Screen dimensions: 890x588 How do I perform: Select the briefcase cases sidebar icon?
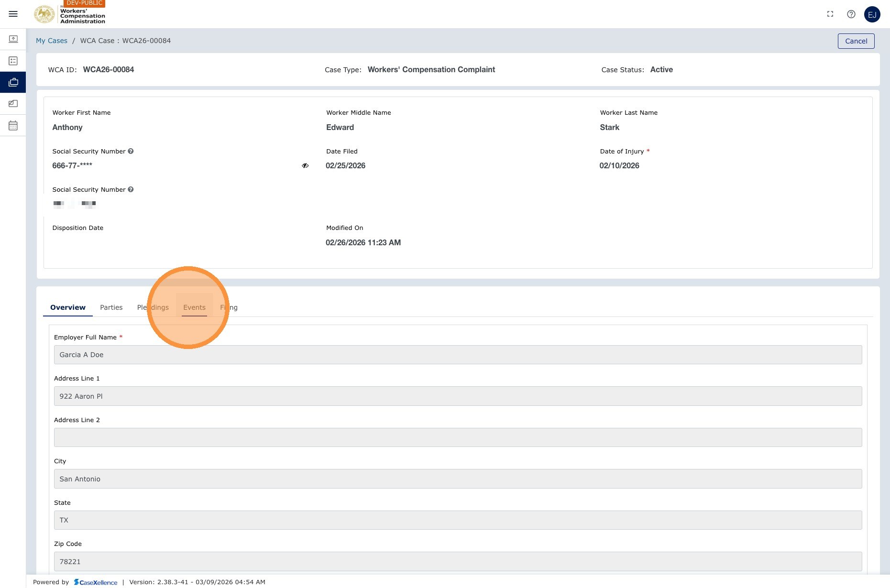pos(13,82)
